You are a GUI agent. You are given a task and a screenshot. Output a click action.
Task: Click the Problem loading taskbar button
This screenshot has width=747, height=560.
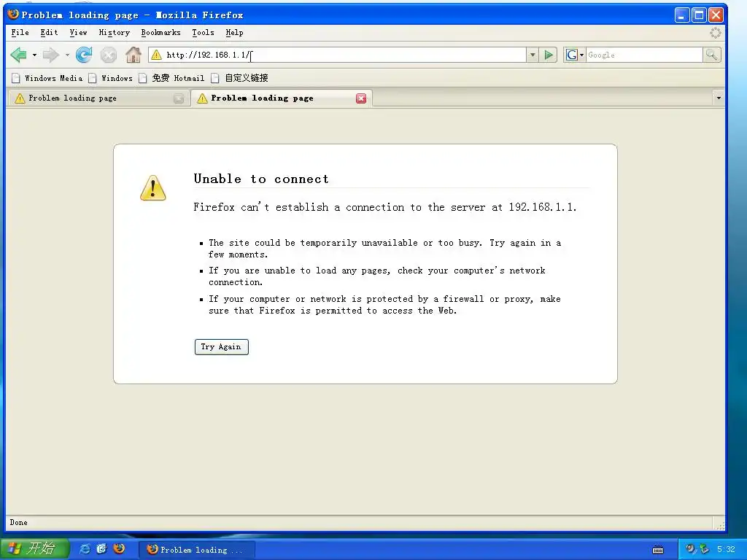[x=197, y=550]
